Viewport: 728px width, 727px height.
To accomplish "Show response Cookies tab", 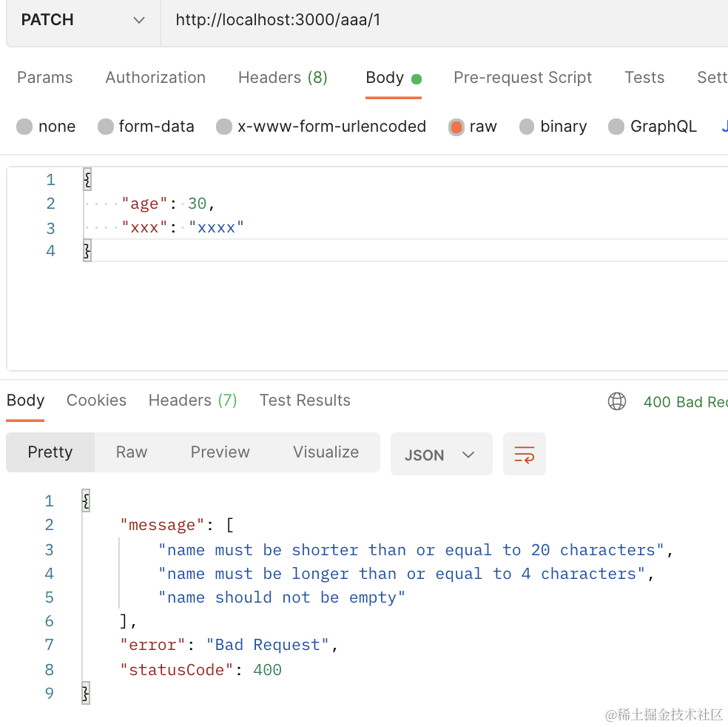I will tap(96, 401).
